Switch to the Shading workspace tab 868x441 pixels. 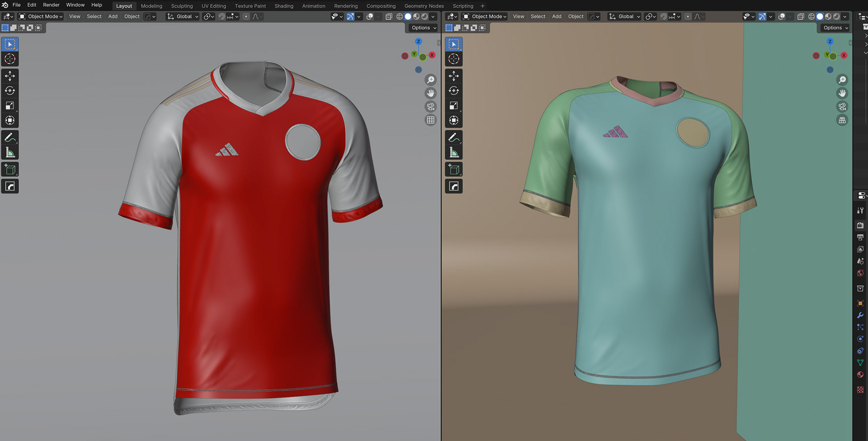click(284, 6)
